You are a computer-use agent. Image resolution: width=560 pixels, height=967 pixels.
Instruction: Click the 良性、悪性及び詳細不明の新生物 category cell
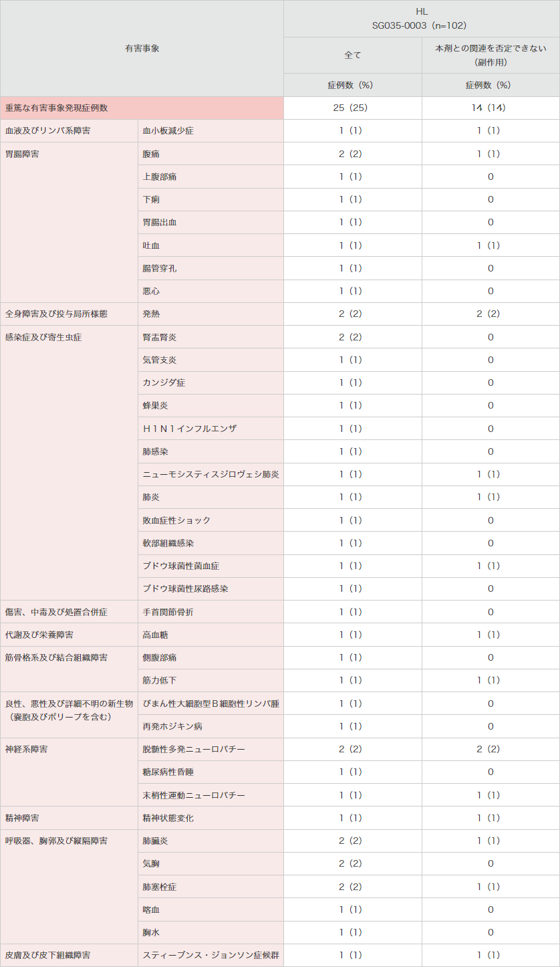pyautogui.click(x=69, y=715)
